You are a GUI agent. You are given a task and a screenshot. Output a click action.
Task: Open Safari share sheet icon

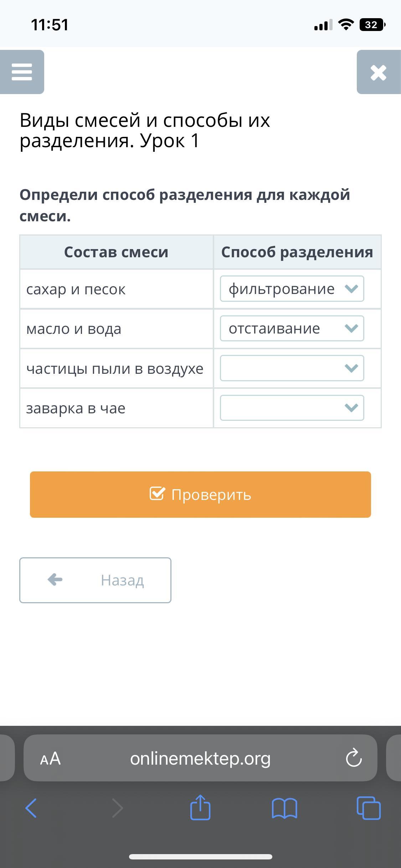point(200,807)
